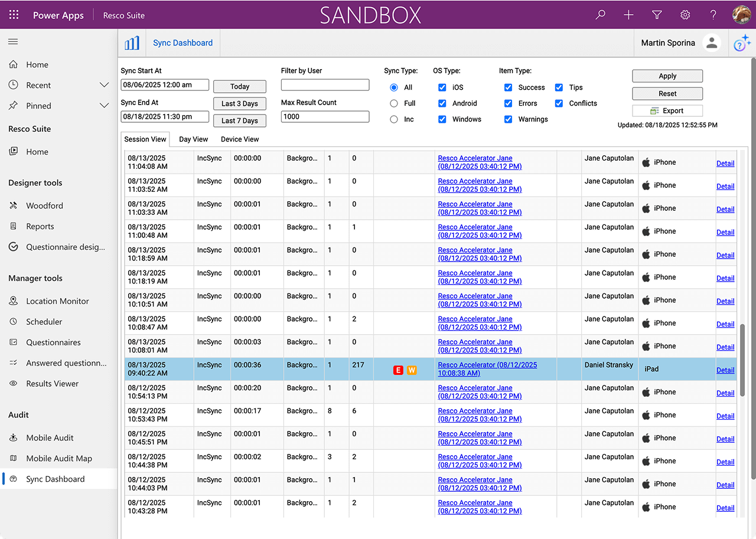
Task: Open the settings gear icon
Action: click(x=685, y=15)
